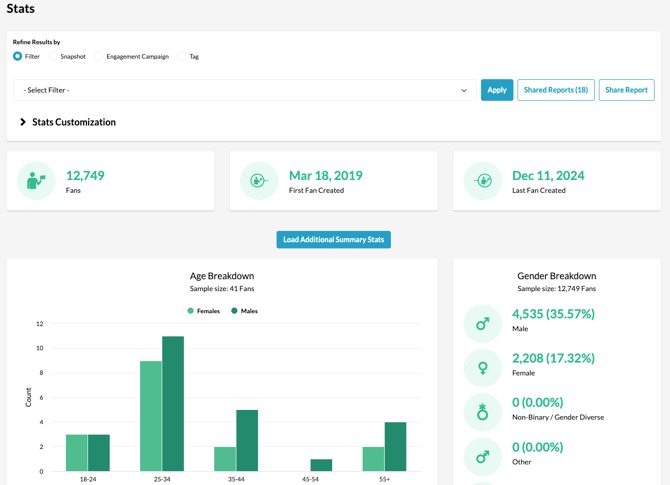The width and height of the screenshot is (670, 485).
Task: Click the tallest Males bar for 25-34
Action: point(173,403)
